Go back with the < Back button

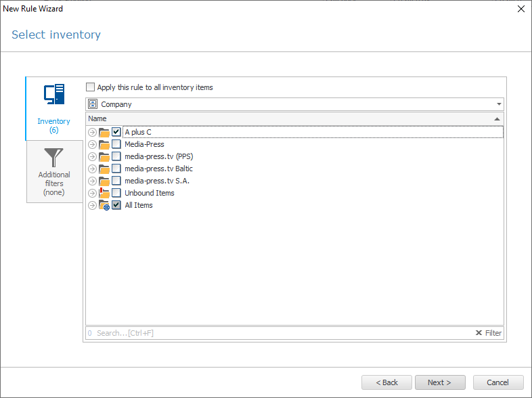point(386,382)
